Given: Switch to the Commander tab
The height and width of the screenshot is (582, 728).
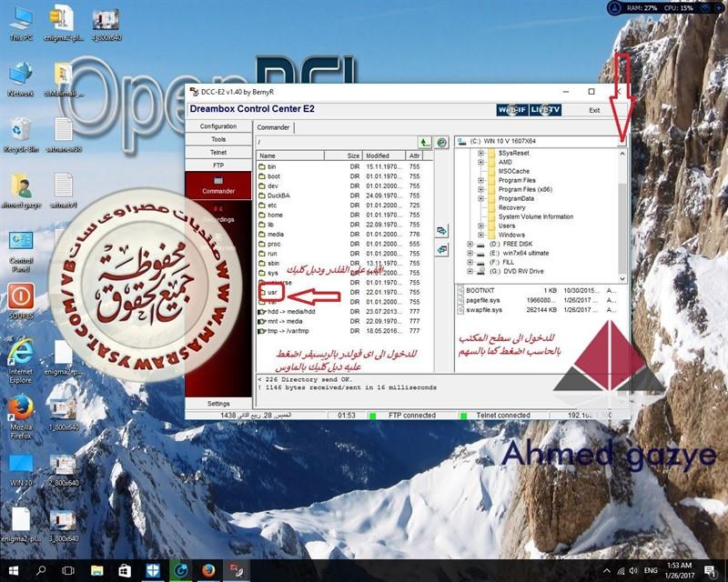Looking at the screenshot, I should 274,127.
